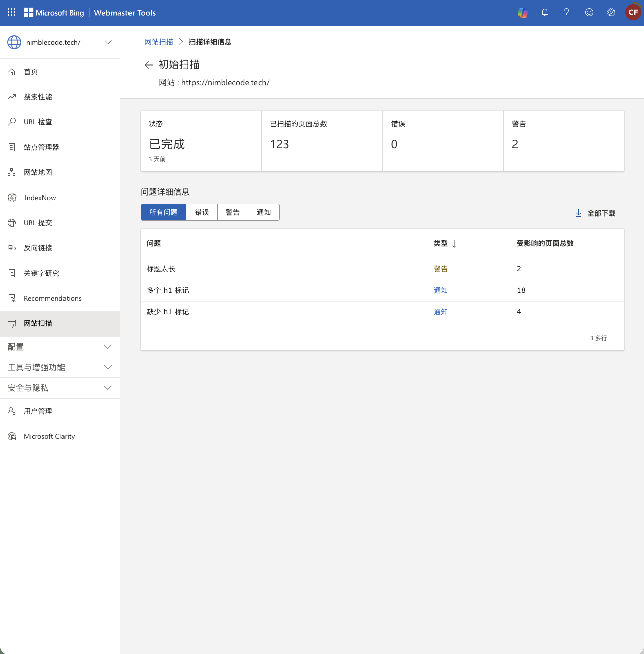644x654 pixels.
Task: Click 全部下载 to download all issues
Action: click(x=596, y=213)
